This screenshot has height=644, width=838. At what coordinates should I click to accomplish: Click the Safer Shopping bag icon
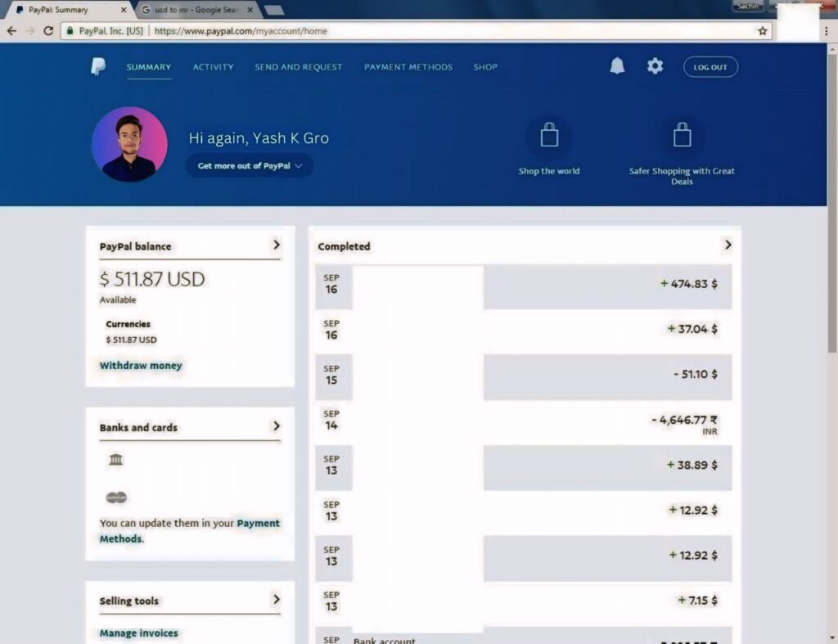(682, 135)
